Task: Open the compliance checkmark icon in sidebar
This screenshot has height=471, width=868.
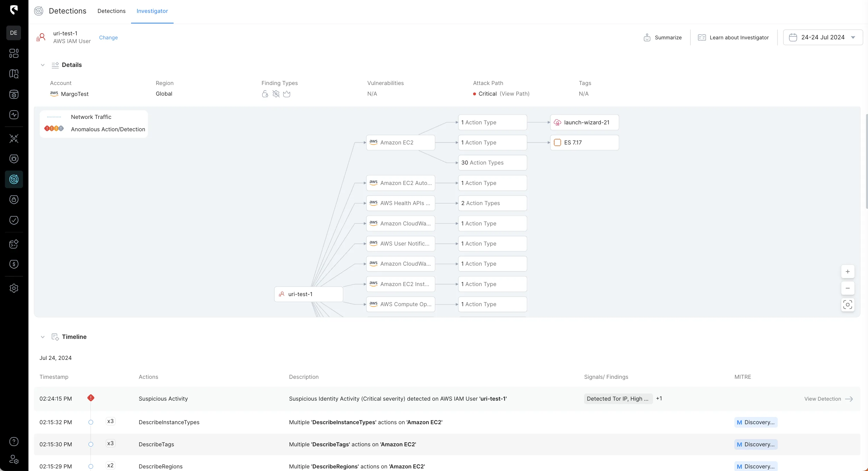Action: click(x=14, y=220)
